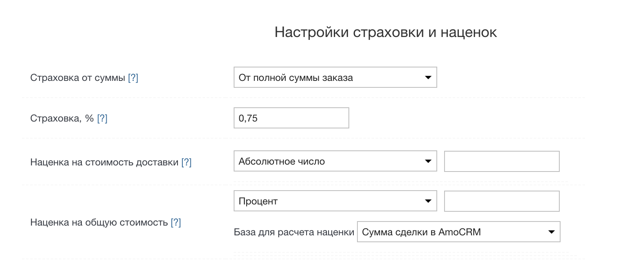Click the arrow on the «Абсолютное число» selector
This screenshot has width=644, height=278.
pyautogui.click(x=428, y=161)
